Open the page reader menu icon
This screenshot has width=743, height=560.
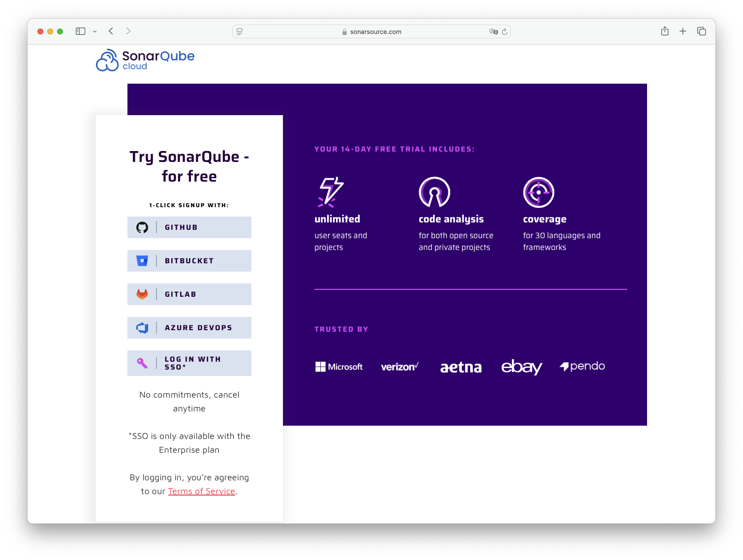tap(240, 31)
